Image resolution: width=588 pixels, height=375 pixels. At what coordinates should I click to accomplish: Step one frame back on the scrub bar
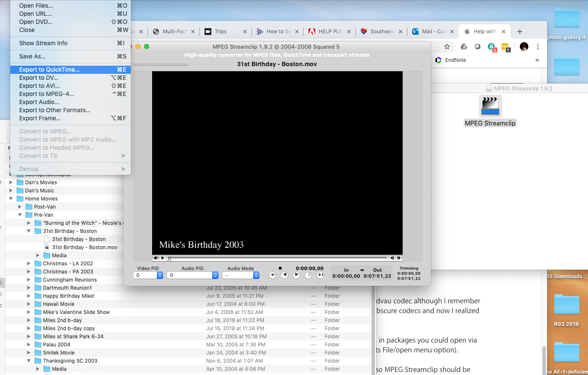392,258
